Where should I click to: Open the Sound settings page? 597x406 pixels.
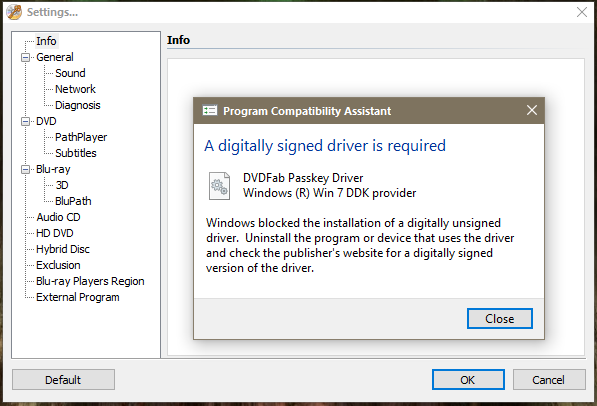(70, 73)
